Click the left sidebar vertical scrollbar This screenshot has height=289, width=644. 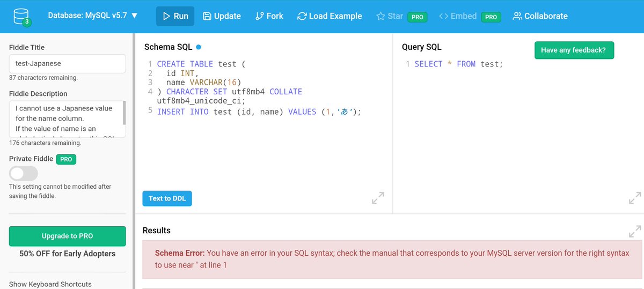click(x=133, y=161)
